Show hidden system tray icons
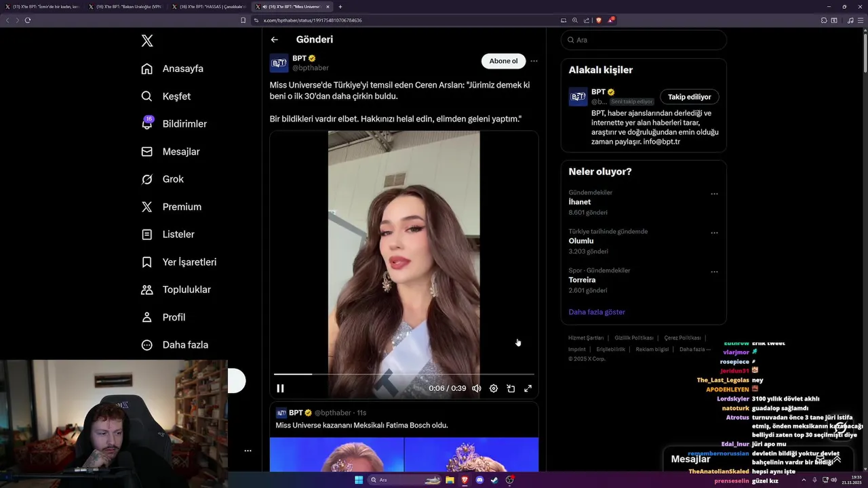 804,480
